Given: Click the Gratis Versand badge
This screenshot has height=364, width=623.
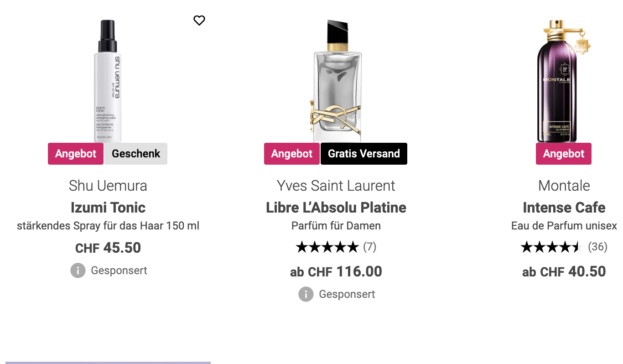Looking at the screenshot, I should click(364, 154).
